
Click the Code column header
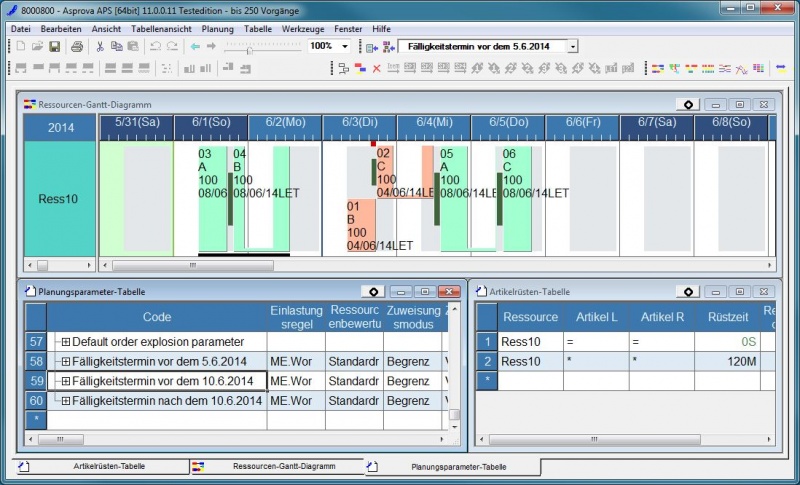(x=157, y=317)
